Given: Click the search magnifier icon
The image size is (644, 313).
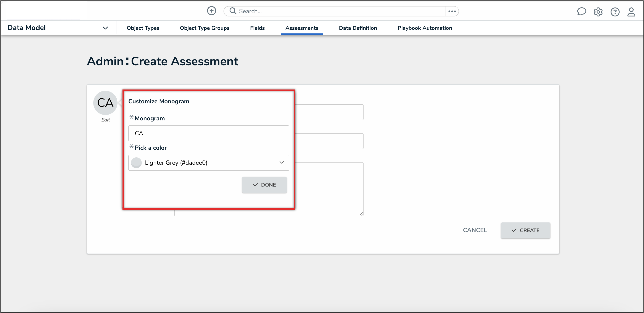Looking at the screenshot, I should 232,11.
